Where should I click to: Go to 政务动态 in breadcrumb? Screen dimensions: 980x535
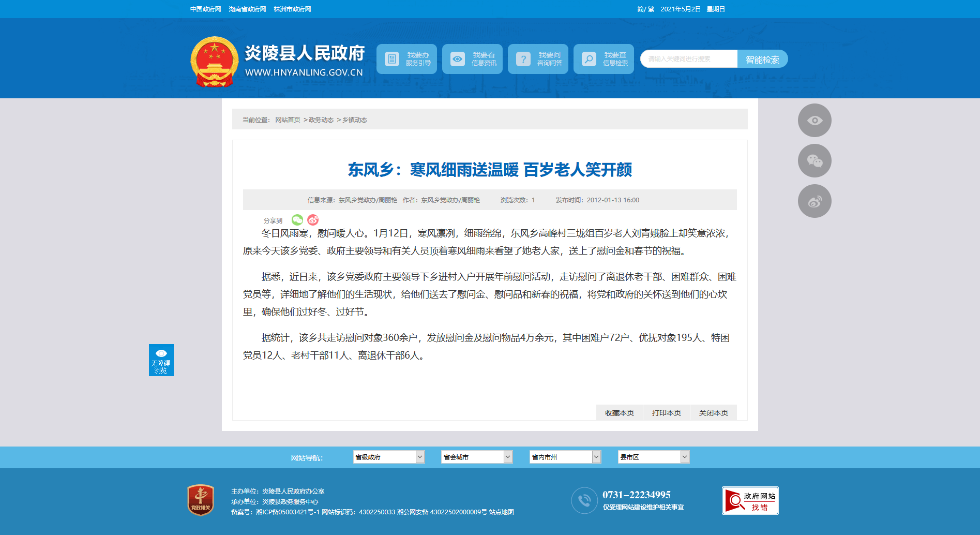click(321, 120)
